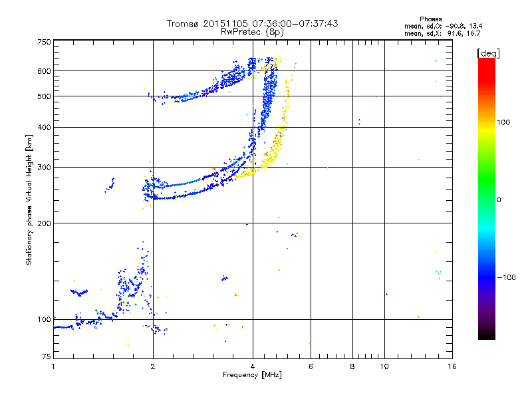Click the x-axis '8' tick label

[352, 366]
